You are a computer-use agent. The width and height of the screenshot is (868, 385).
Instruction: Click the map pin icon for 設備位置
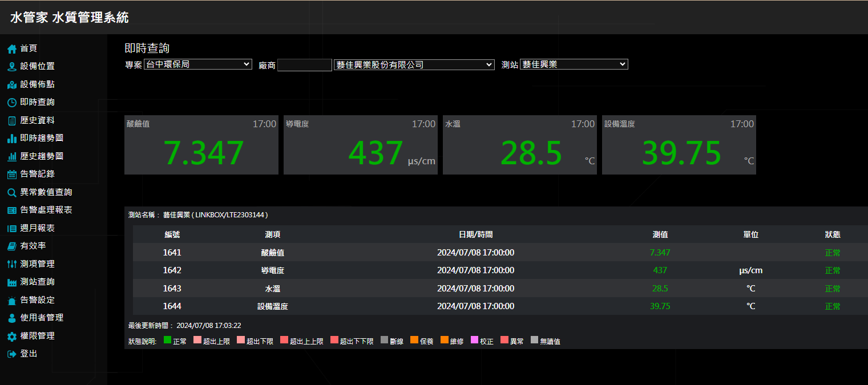(x=12, y=67)
